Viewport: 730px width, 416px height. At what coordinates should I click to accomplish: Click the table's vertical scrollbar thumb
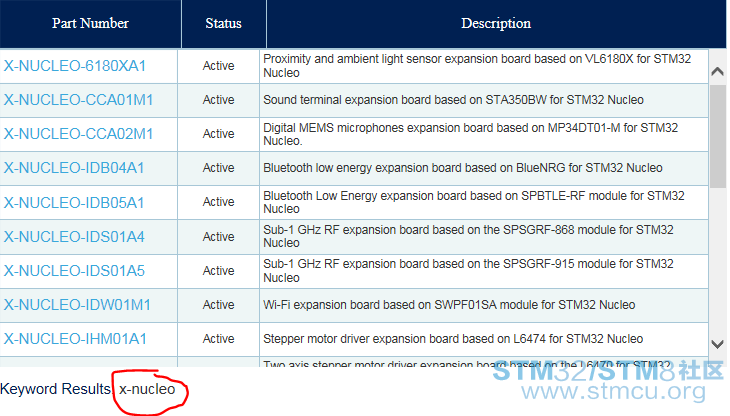(717, 136)
